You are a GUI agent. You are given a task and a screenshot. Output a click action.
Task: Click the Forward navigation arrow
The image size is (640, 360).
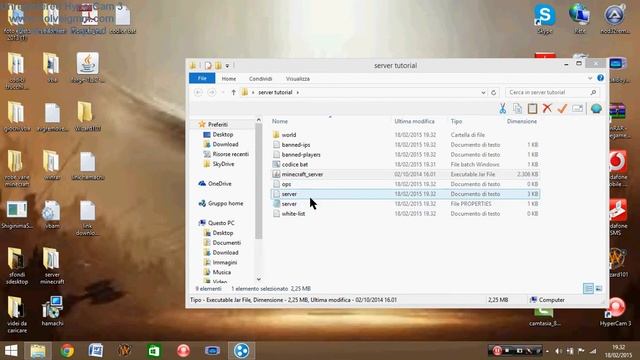(211, 93)
